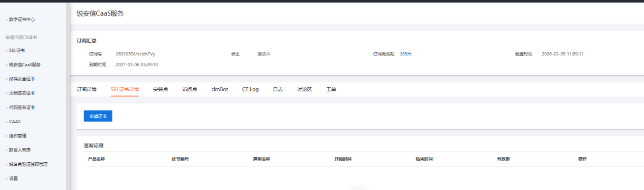This screenshot has width=644, height=190.
Task: Switch to the SSL证书详情 tab
Action: click(125, 89)
